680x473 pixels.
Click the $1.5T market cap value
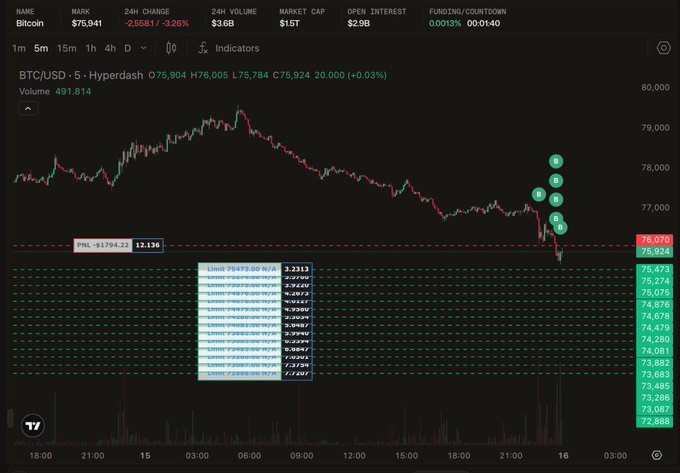coord(290,23)
